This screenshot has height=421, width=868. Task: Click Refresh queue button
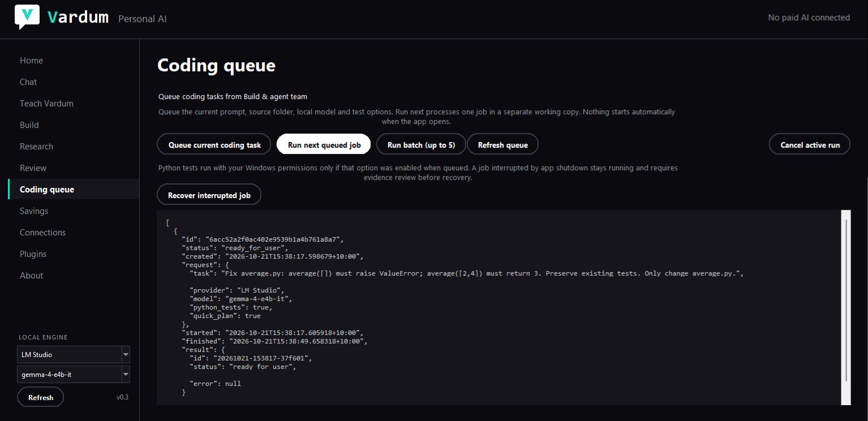[x=502, y=145]
